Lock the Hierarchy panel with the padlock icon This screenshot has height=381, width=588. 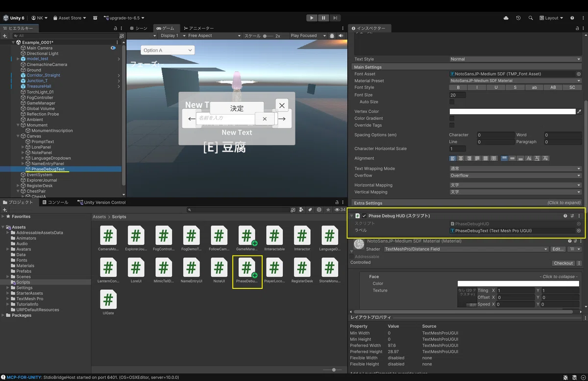coord(116,28)
